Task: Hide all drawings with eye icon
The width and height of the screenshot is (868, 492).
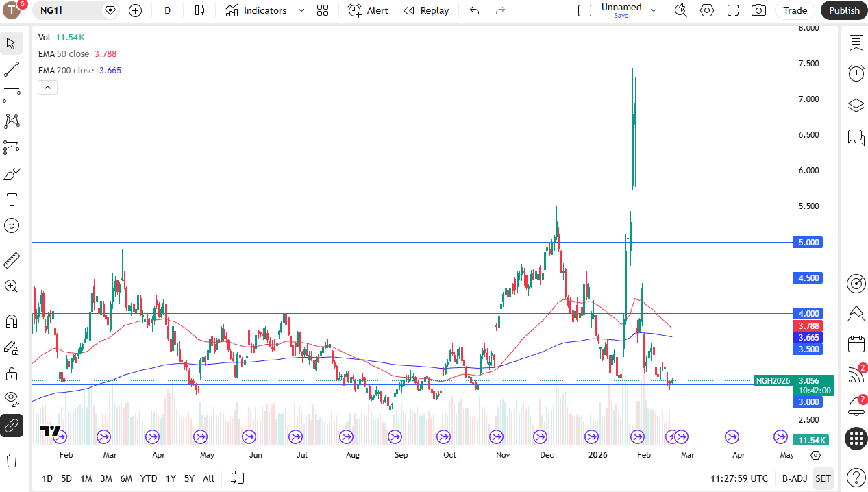Action: (12, 397)
